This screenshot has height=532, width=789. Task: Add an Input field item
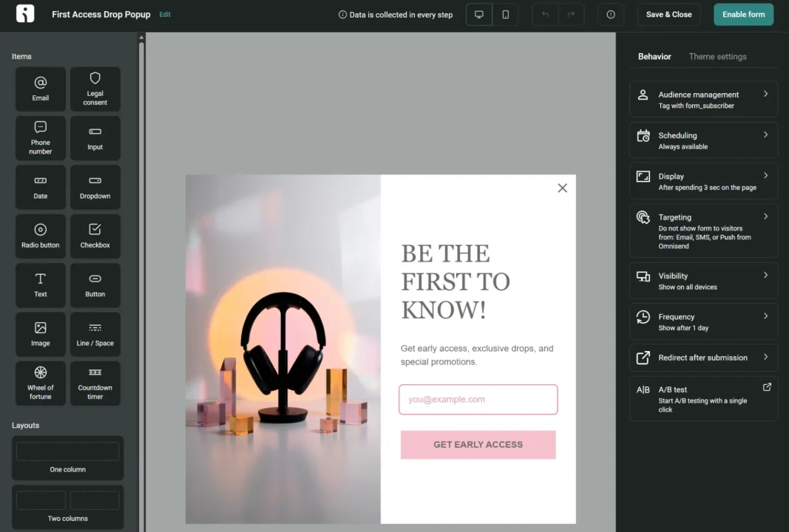95,138
